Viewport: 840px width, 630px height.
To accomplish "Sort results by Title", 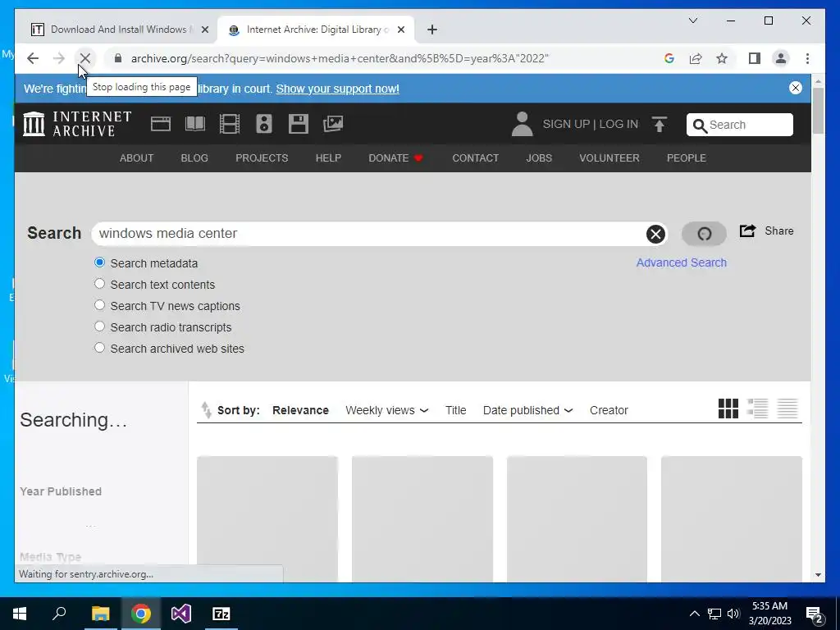I will point(456,410).
